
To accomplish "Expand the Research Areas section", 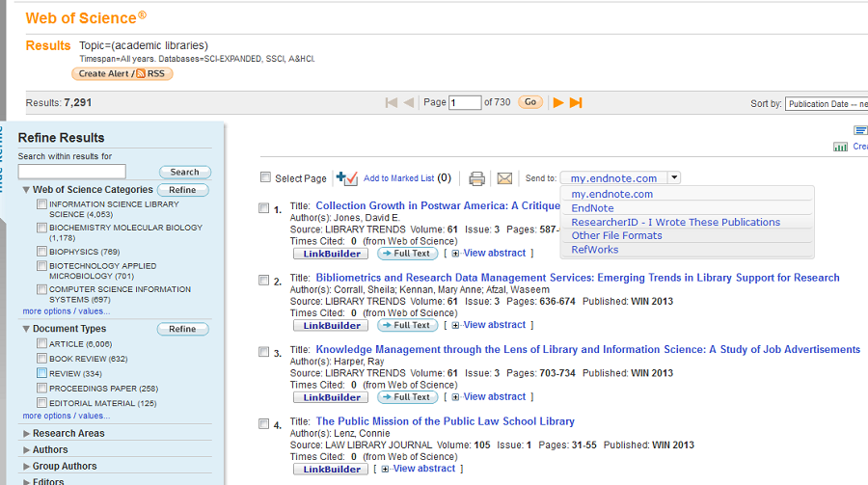I will tap(26, 434).
